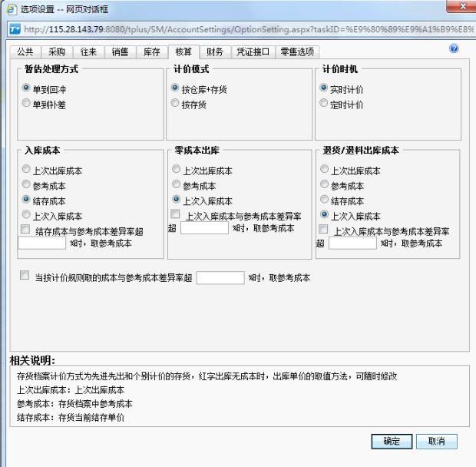Select 定时计价 timing option
476x467 pixels.
pyautogui.click(x=324, y=103)
